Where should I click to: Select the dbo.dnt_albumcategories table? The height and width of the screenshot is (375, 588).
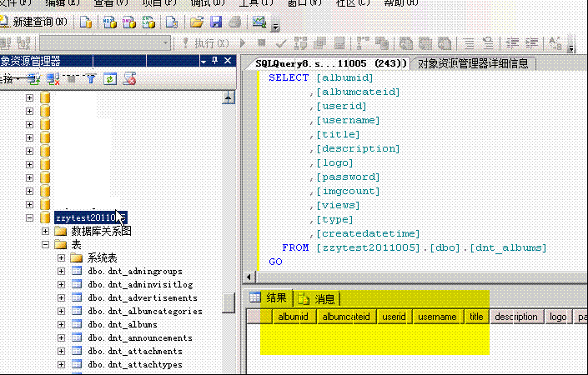coord(145,312)
